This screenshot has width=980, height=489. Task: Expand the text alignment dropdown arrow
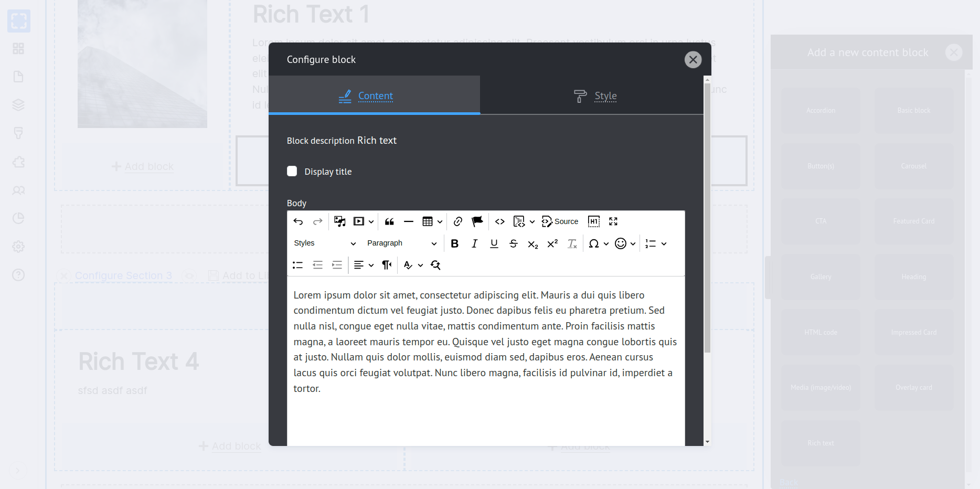(371, 265)
